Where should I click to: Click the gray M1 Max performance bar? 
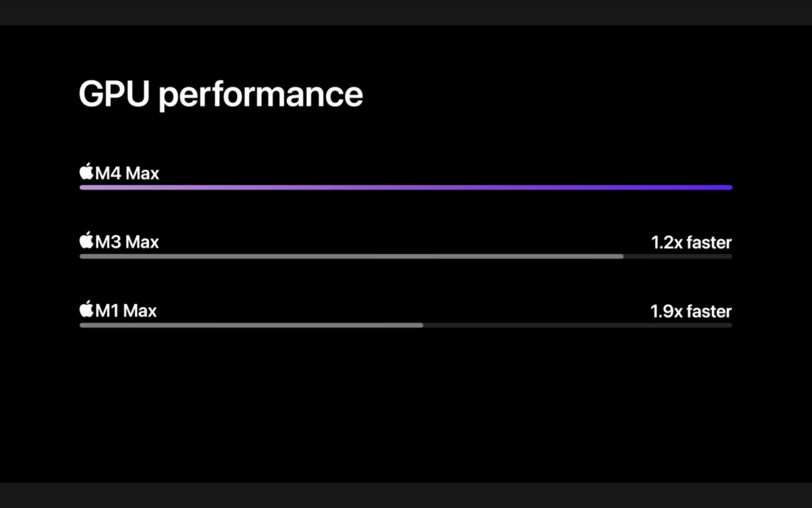251,325
